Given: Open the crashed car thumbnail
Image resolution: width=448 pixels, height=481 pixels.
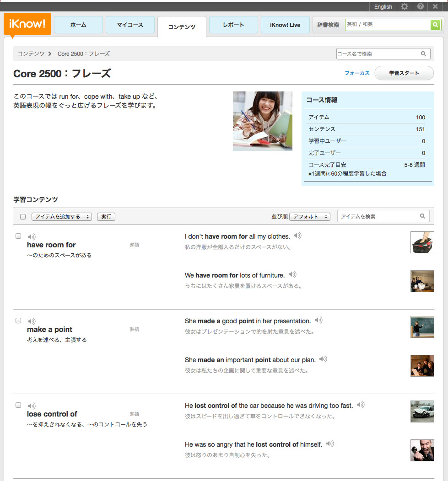Looking at the screenshot, I should coord(422,412).
